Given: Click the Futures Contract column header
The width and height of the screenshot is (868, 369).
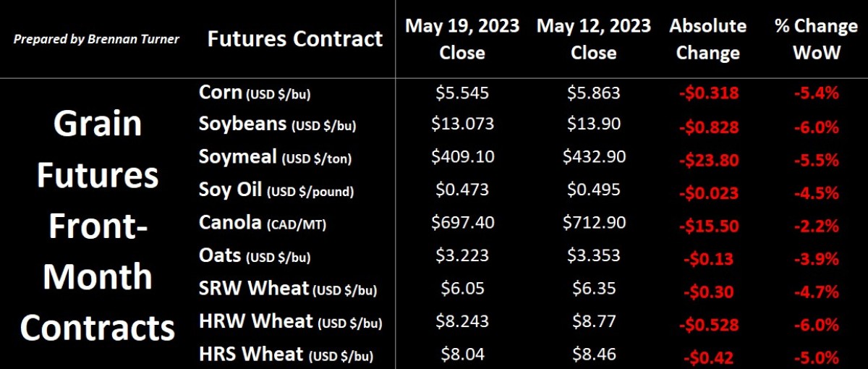Looking at the screenshot, I should click(x=294, y=38).
